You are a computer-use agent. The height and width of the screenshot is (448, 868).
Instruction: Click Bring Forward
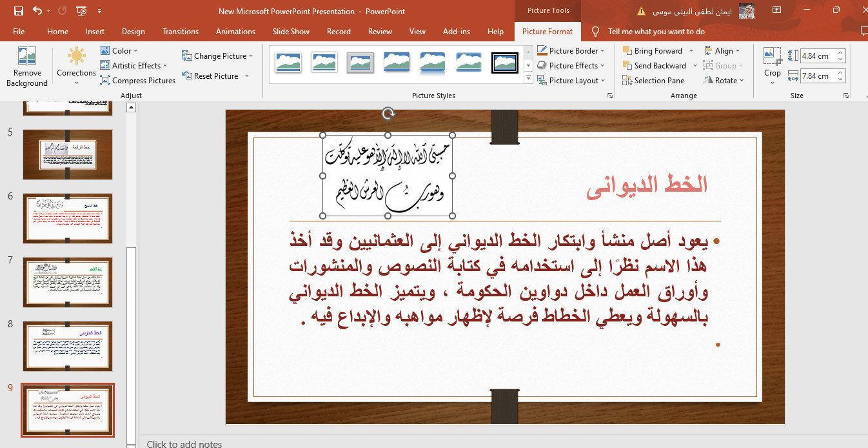652,50
